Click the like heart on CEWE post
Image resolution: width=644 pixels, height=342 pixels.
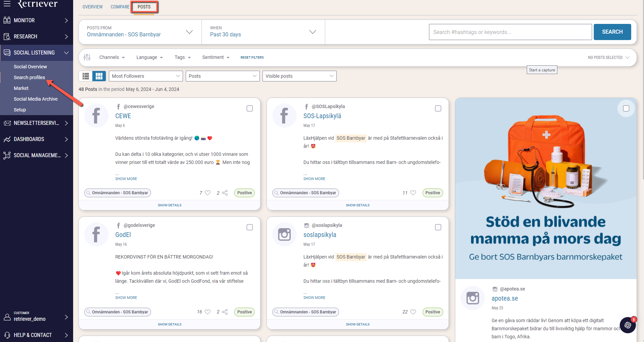tap(208, 193)
